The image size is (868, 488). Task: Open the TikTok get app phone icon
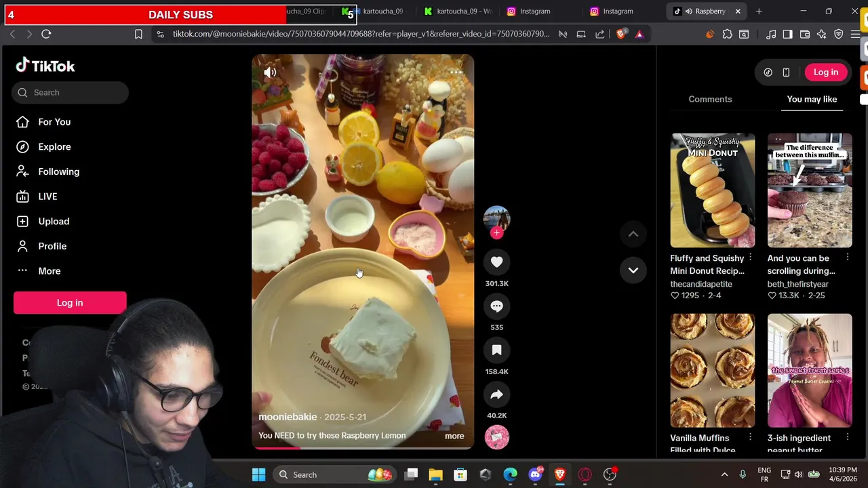click(x=786, y=72)
